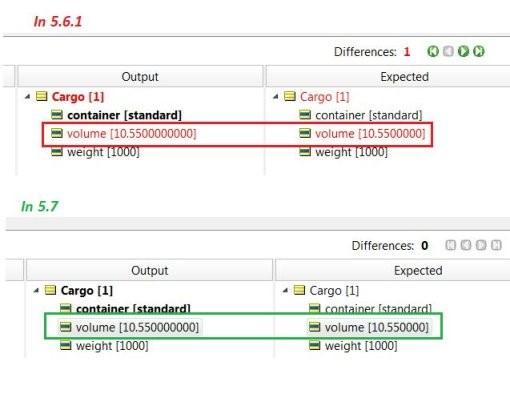Click volume field icon in top Expected pane
The width and height of the screenshot is (510, 402).
point(305,133)
